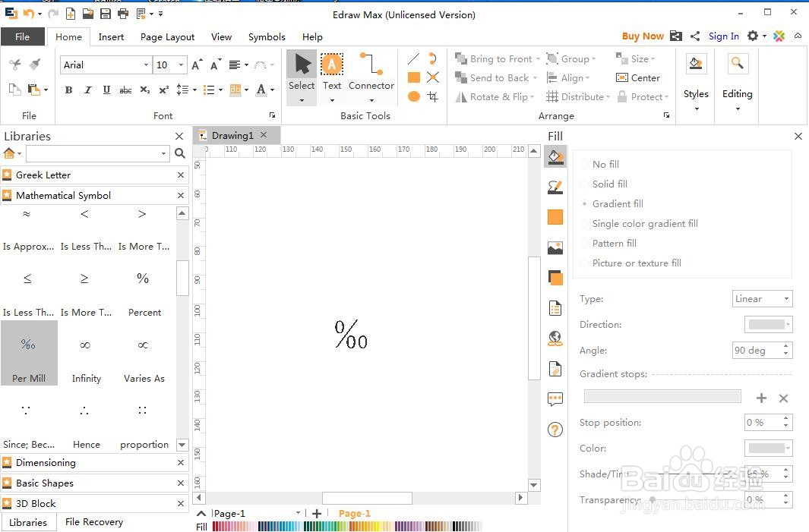
Task: Select the Pattern fill option
Action: (x=608, y=244)
